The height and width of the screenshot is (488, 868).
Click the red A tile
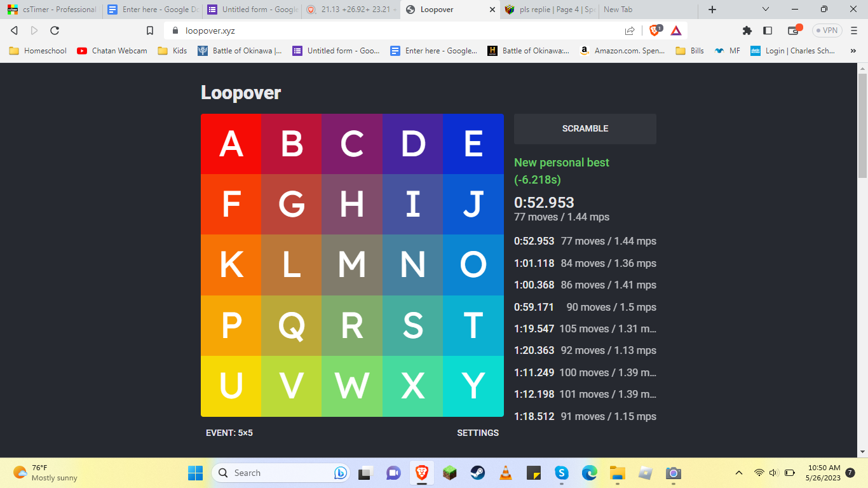click(231, 144)
